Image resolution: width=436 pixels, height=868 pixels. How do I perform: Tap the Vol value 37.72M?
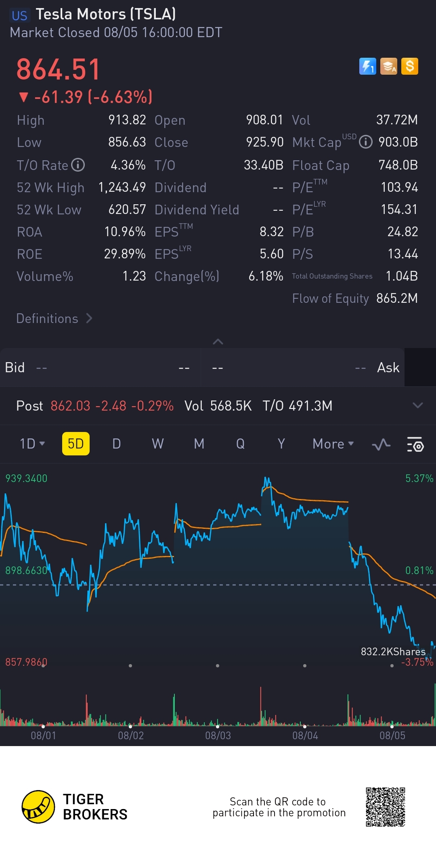point(397,120)
